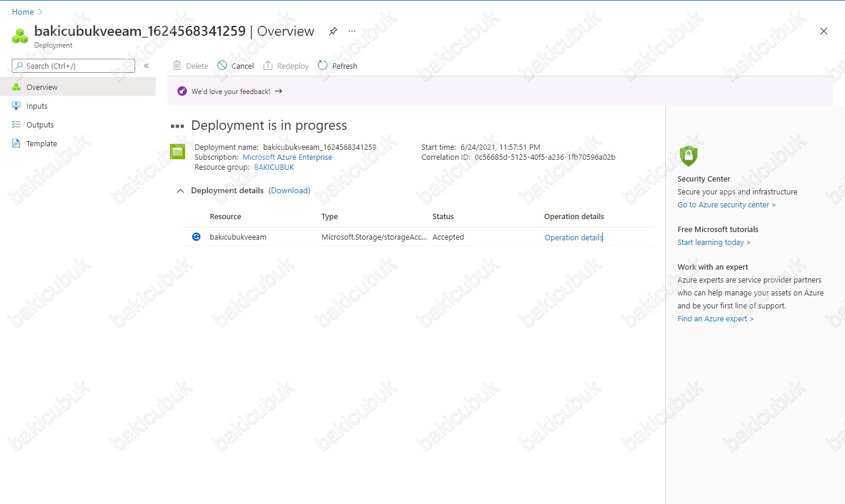This screenshot has height=504, width=845.
Task: Go to Home breadcrumb
Action: pos(23,12)
